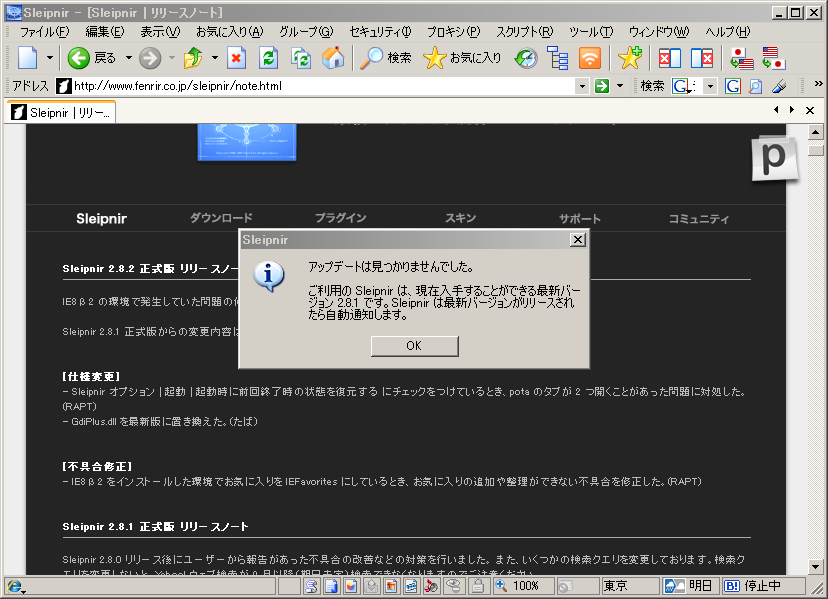Click the IE engine icon dropdown in status bar
828x599 pixels.
[x=15, y=587]
